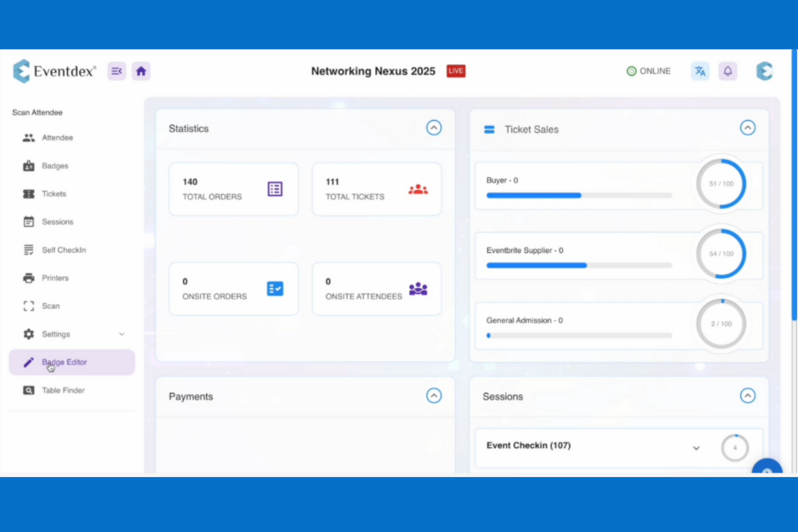
Task: Collapse the Ticket Sales panel
Action: (748, 128)
